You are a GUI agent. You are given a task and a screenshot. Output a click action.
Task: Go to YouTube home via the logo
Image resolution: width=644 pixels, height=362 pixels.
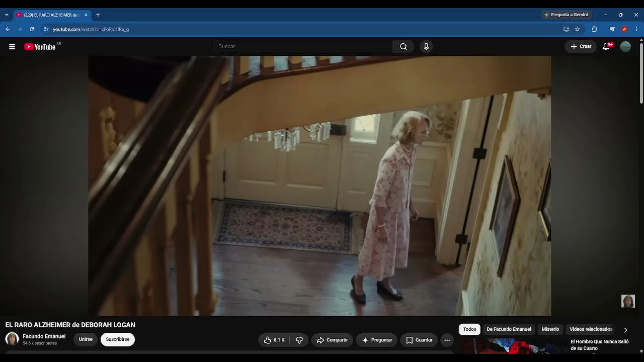(x=40, y=47)
